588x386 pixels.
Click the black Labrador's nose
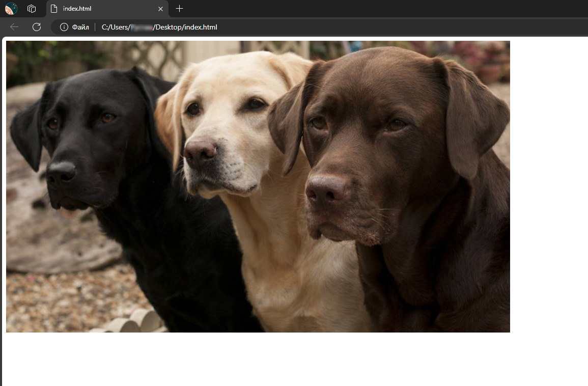[62, 171]
